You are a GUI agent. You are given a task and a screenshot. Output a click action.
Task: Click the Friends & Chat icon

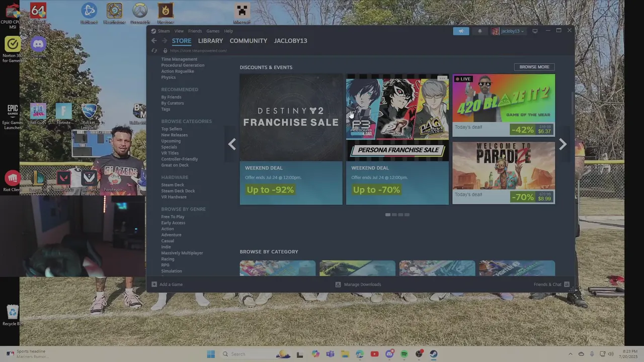click(567, 285)
